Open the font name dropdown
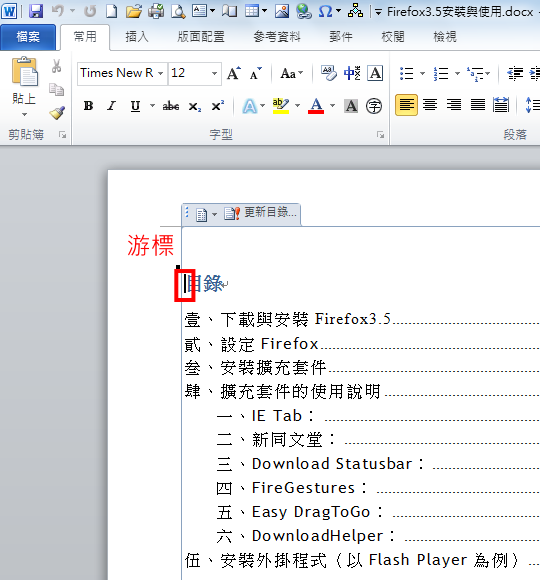540x580 pixels. (161, 73)
